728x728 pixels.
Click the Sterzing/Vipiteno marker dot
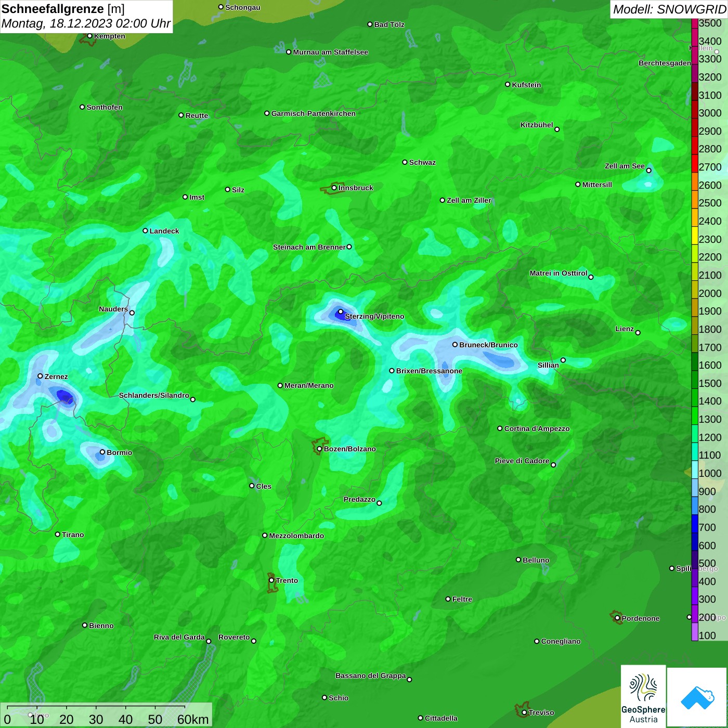(341, 312)
